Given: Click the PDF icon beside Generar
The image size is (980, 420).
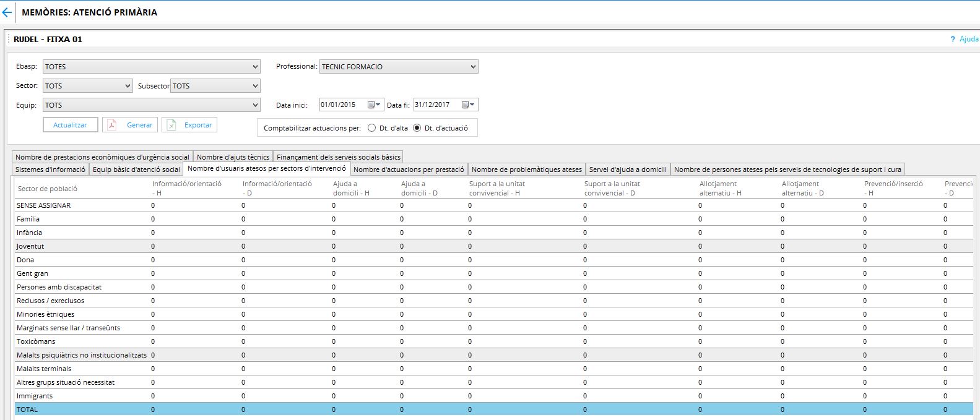Looking at the screenshot, I should 112,125.
